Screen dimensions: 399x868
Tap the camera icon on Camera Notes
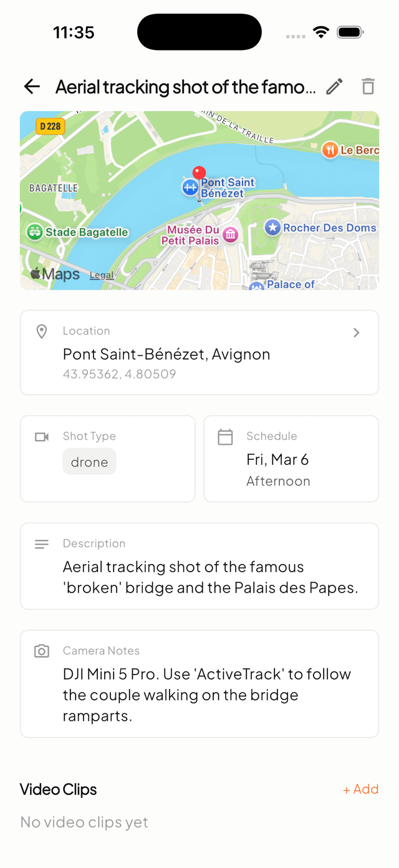[x=41, y=651]
